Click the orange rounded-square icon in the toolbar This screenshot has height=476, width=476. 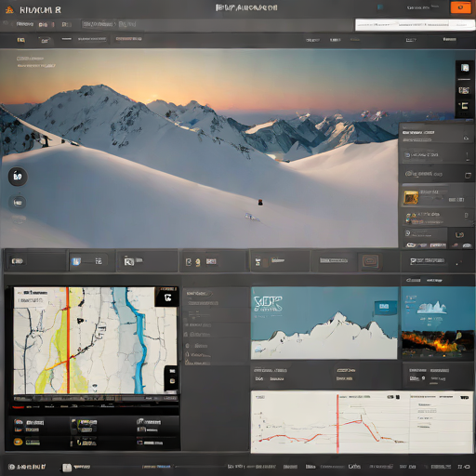coord(370,261)
